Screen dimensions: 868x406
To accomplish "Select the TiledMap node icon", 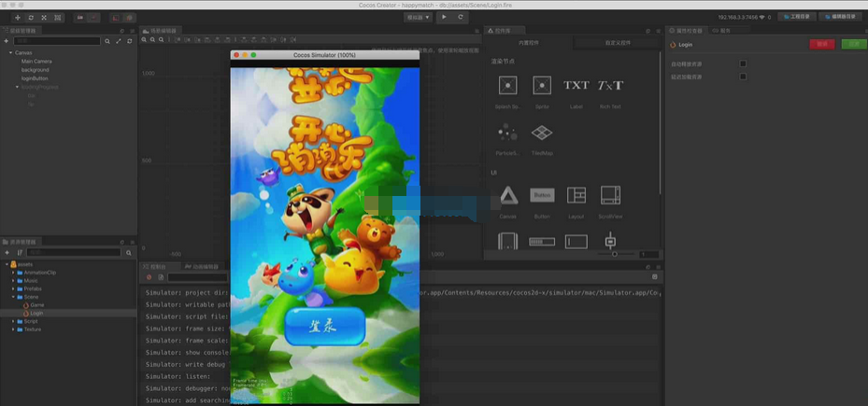I will point(542,133).
